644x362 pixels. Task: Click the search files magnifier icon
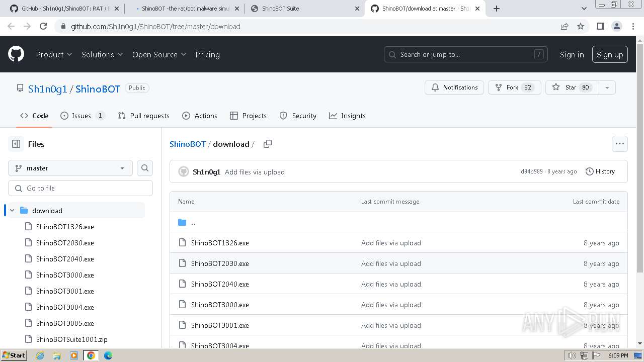145,168
